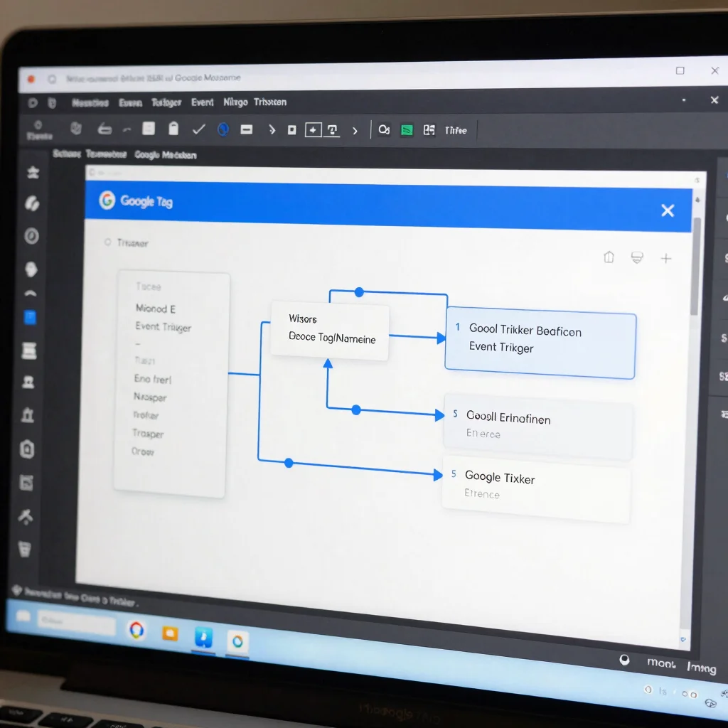The image size is (728, 728).
Task: Select the blue square icon in the left sidebar
Action: (x=30, y=318)
